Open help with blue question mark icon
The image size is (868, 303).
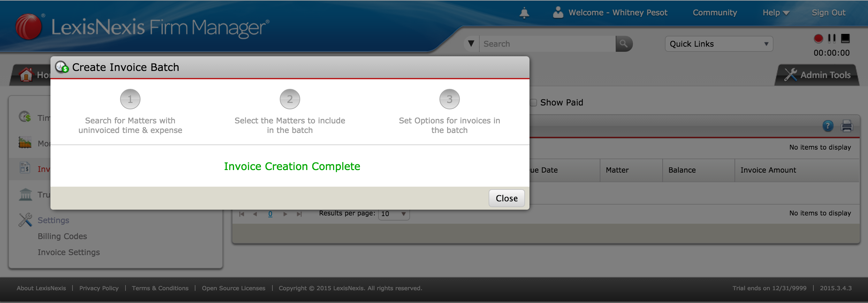(828, 126)
